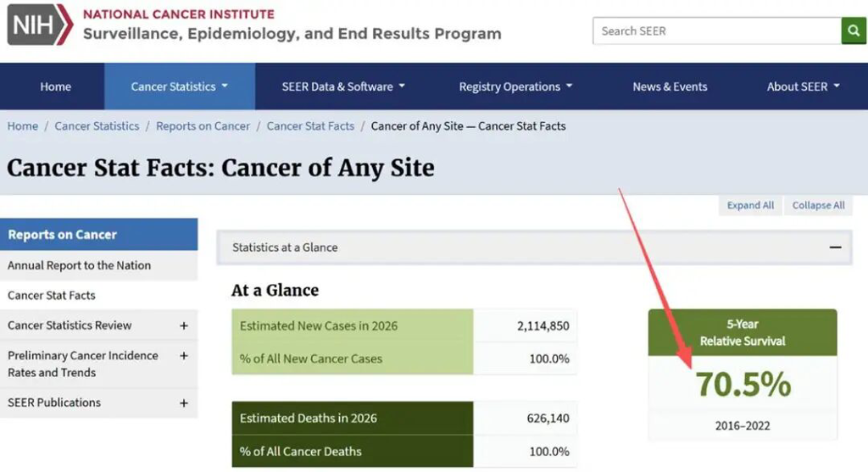
Task: Click the green search magnifier button
Action: [x=854, y=31]
